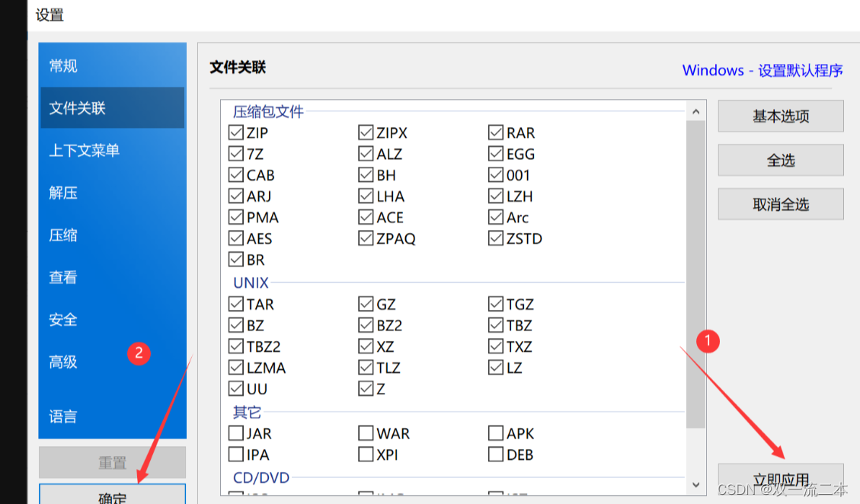
Task: Toggle the LZMA checkbox
Action: click(236, 368)
